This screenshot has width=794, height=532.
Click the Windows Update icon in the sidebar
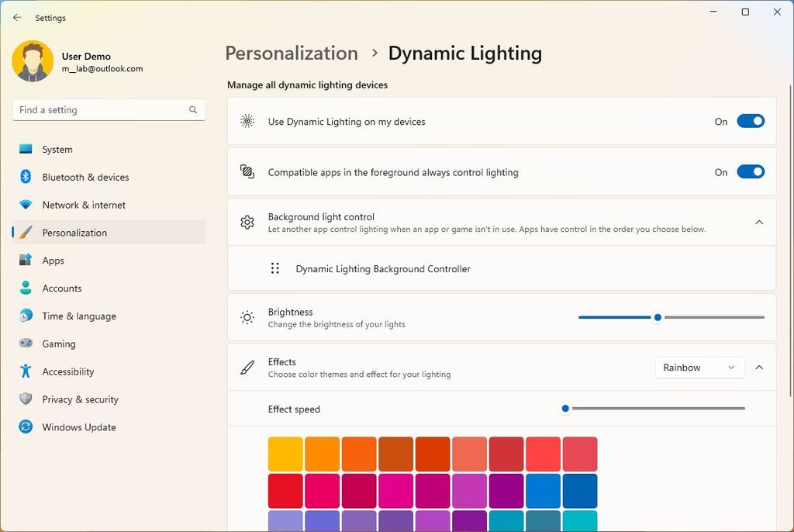tap(27, 427)
